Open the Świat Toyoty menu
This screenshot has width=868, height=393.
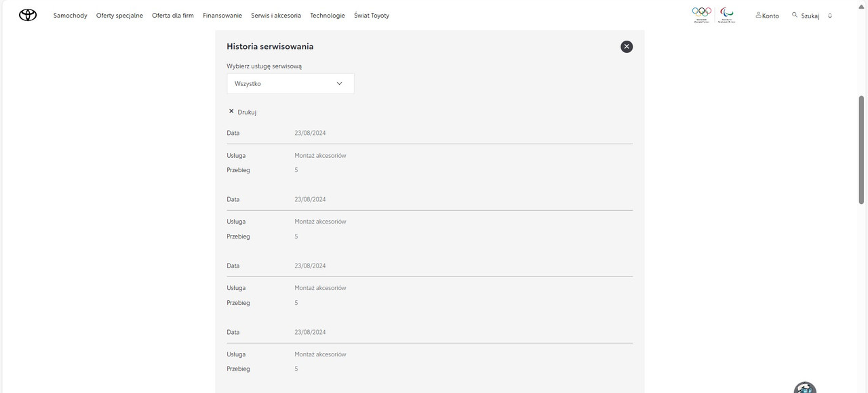click(x=372, y=16)
